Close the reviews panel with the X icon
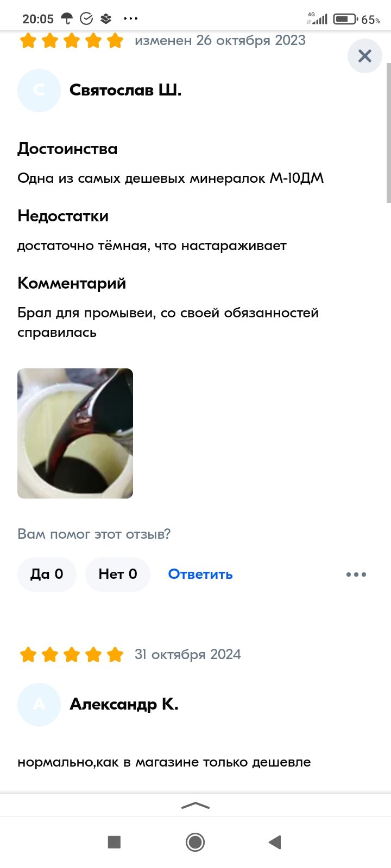This screenshot has height=868, width=391. [x=364, y=56]
